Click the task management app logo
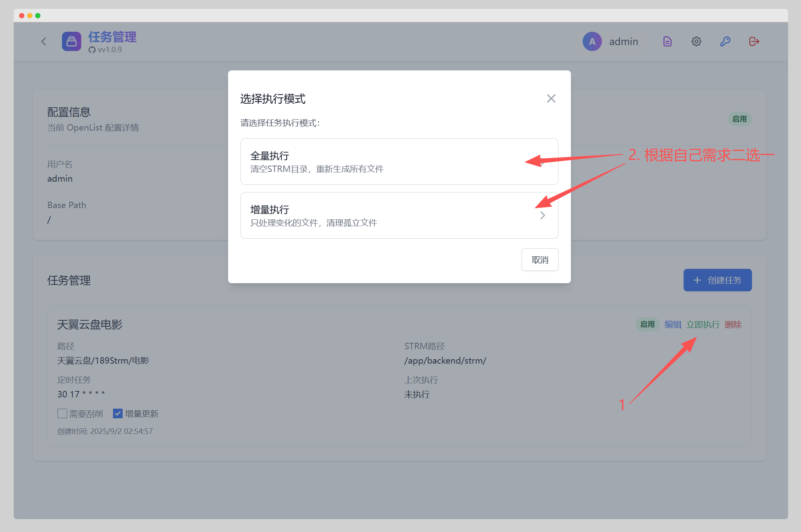 [72, 41]
